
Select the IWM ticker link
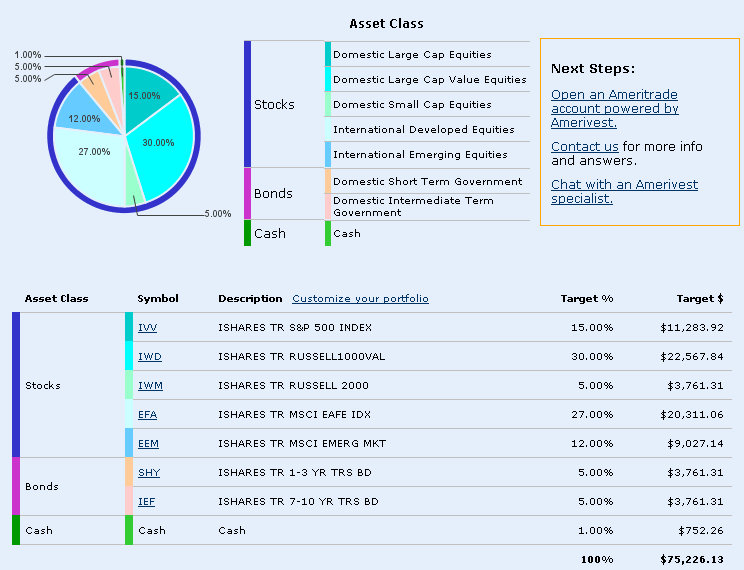coord(149,386)
